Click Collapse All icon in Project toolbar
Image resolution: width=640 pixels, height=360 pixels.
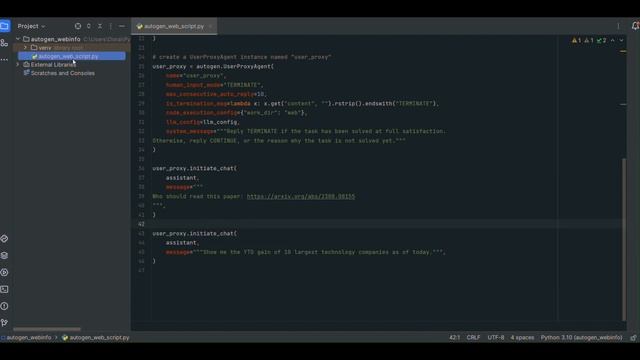100,26
